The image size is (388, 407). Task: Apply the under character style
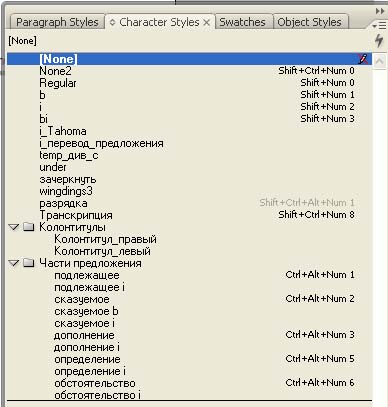(189, 167)
